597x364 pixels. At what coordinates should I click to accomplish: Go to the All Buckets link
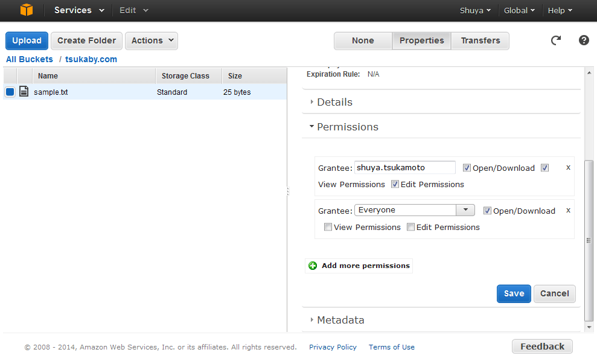[30, 59]
